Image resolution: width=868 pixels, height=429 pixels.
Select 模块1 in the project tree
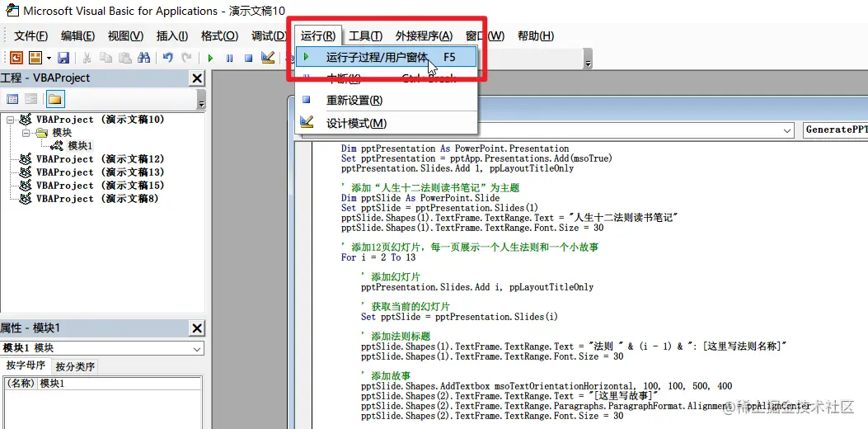[x=80, y=146]
